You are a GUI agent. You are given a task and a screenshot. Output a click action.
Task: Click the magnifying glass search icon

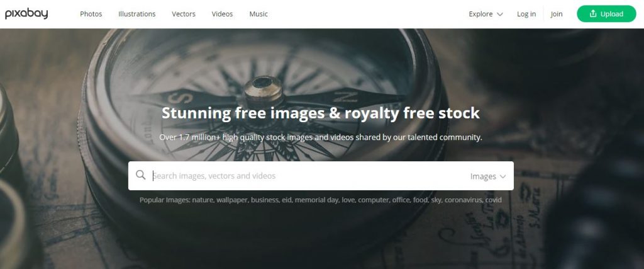tap(140, 175)
